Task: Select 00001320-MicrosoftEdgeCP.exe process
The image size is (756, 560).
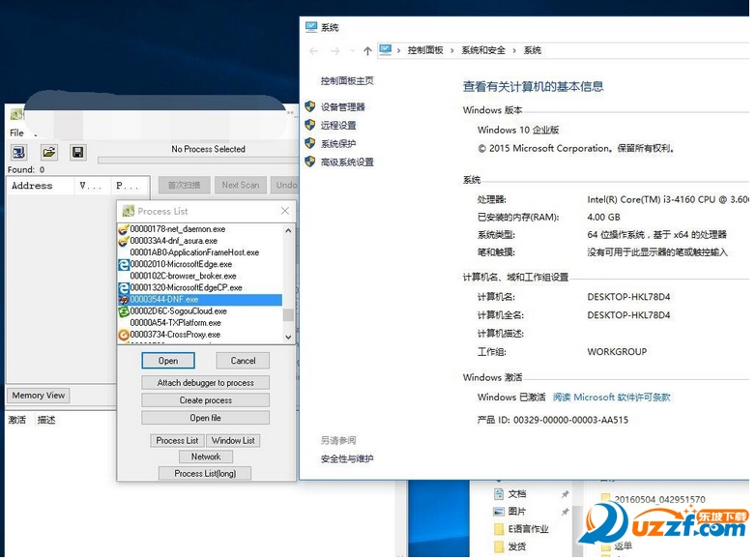Action: [x=187, y=287]
